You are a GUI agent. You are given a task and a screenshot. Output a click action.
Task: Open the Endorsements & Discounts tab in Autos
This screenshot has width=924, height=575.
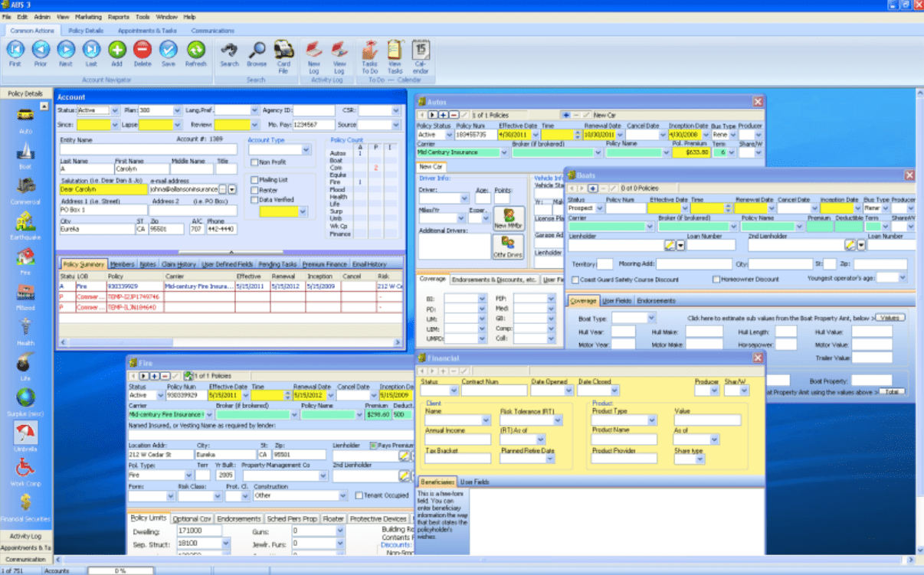(493, 279)
